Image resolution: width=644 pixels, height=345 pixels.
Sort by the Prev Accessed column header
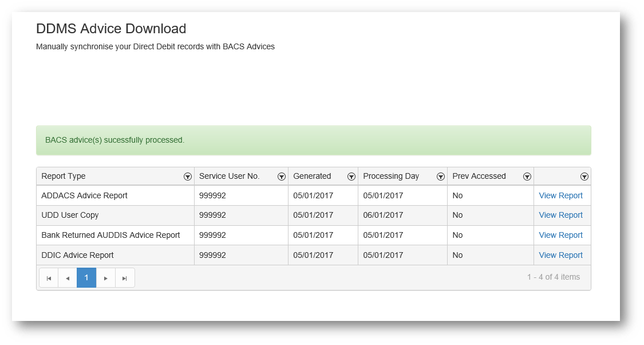479,176
